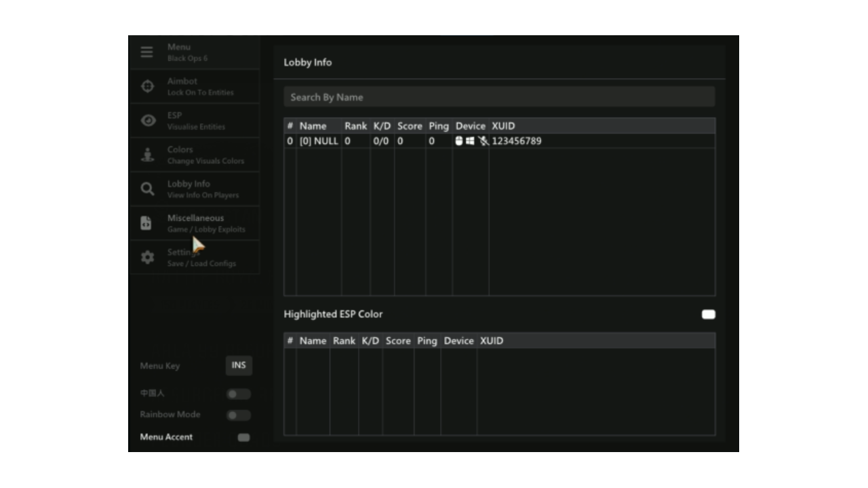Change the INS Menu Key binding
Viewport: 868px width, 488px height.
click(x=239, y=365)
